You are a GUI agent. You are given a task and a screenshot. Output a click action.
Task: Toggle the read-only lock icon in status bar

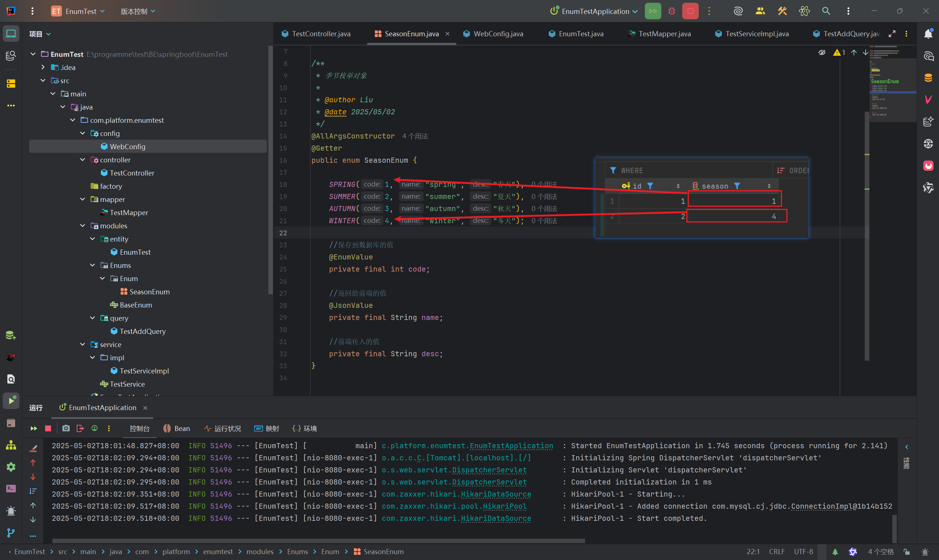[906, 552]
